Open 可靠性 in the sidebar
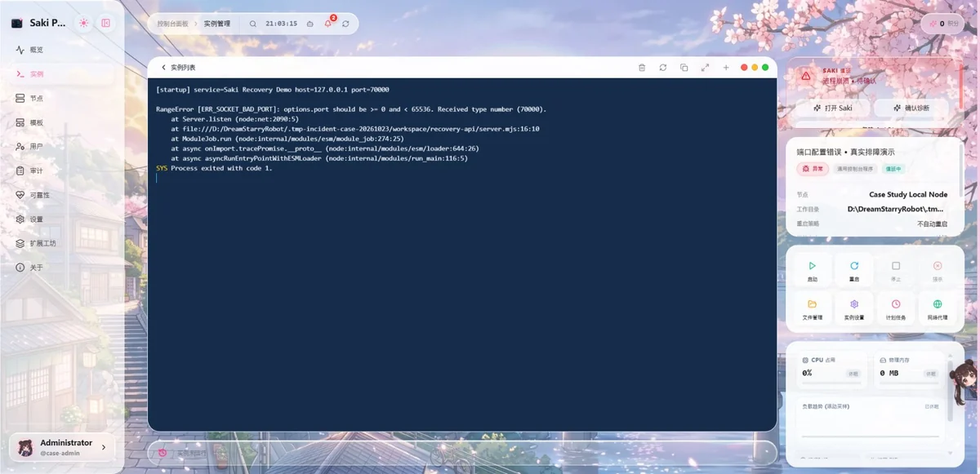 click(x=62, y=195)
